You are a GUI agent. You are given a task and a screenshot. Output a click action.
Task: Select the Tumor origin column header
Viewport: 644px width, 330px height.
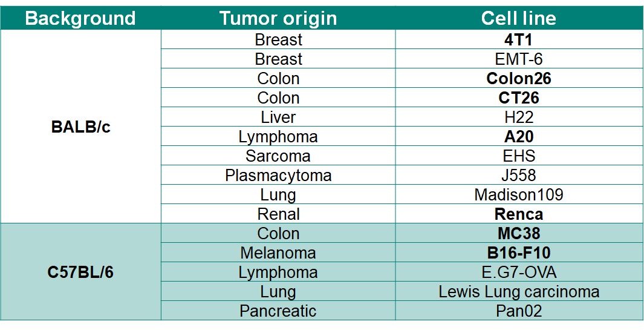tap(278, 18)
